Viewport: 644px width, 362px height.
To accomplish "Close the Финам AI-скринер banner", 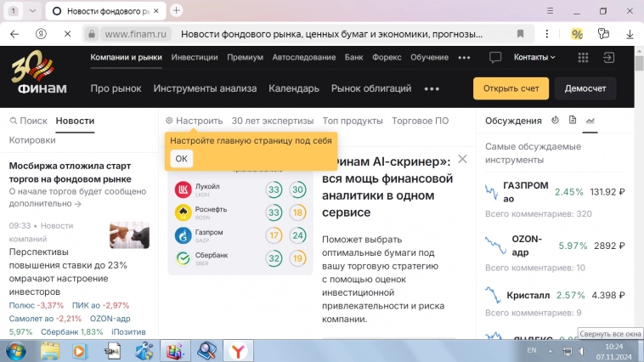I will 462,159.
